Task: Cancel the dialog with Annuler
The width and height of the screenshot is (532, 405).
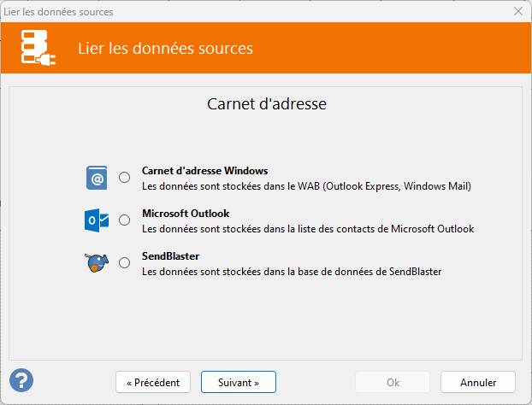Action: coord(478,382)
